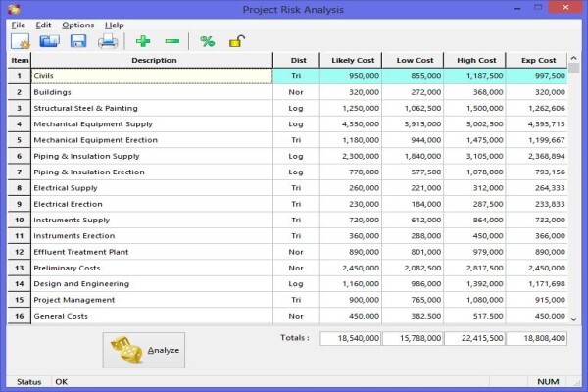Click the Exp Cost value 1,199,667

[537, 140]
